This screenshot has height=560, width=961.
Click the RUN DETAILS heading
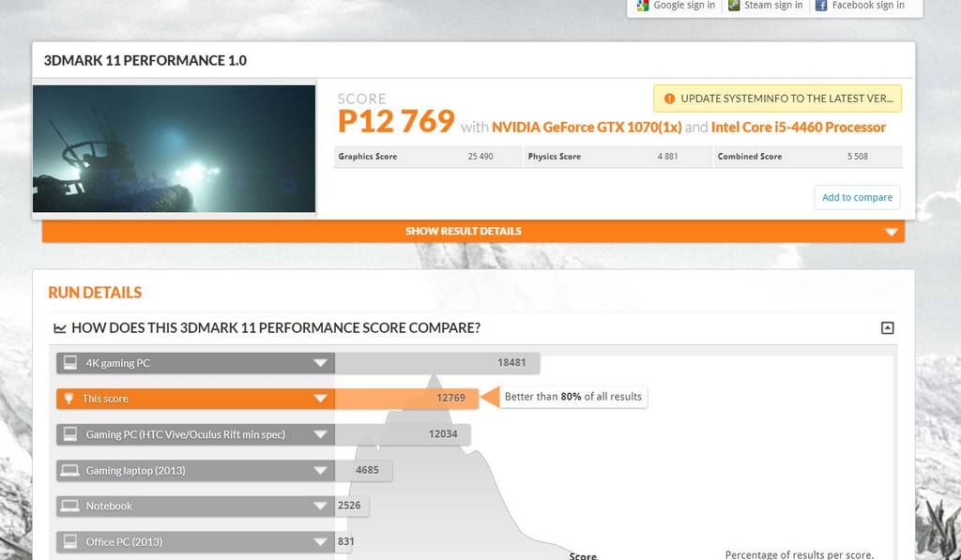95,293
